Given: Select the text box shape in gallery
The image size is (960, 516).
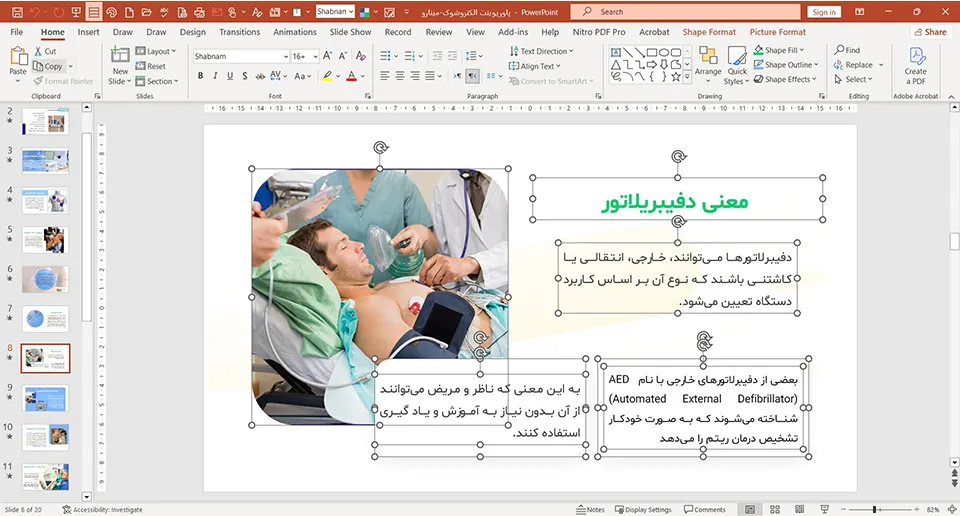Looking at the screenshot, I should tap(616, 53).
